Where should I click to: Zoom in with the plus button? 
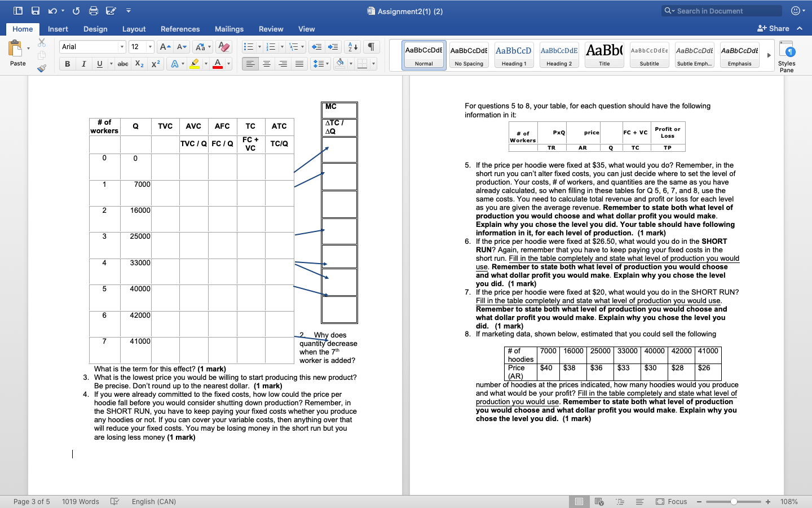(x=768, y=502)
